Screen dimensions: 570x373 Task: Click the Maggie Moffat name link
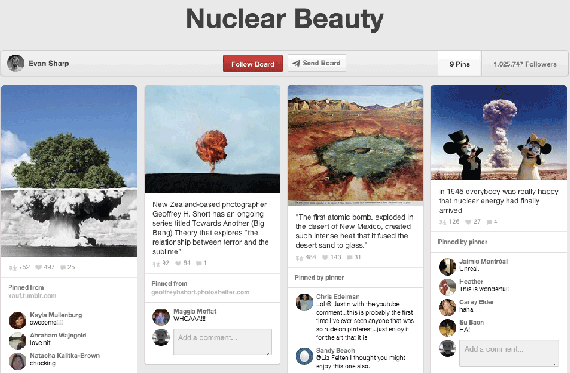195,312
